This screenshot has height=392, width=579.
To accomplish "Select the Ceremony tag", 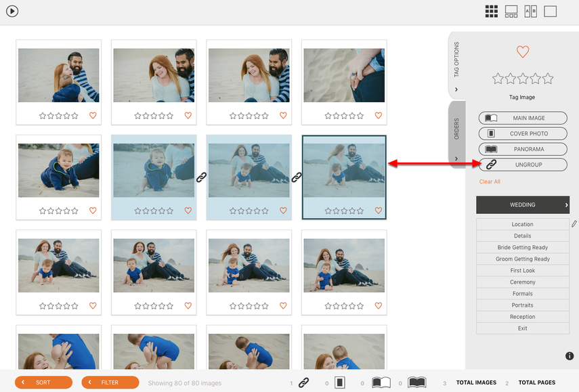I will tap(523, 282).
